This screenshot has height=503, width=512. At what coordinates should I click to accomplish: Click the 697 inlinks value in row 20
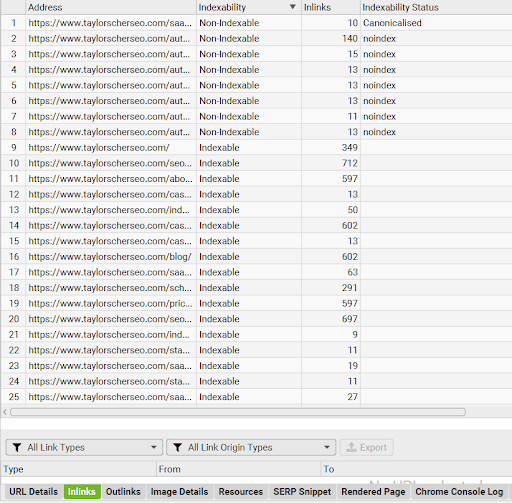350,319
